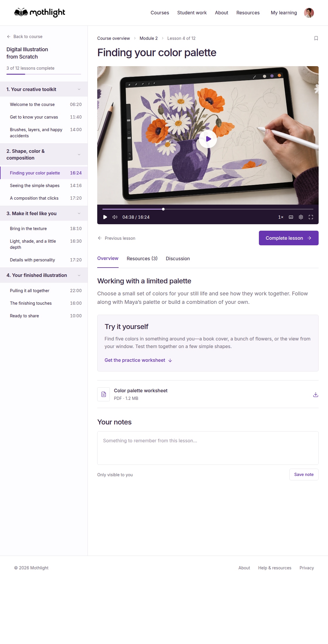Open lesson 'Welcome to the course'

coord(44,105)
